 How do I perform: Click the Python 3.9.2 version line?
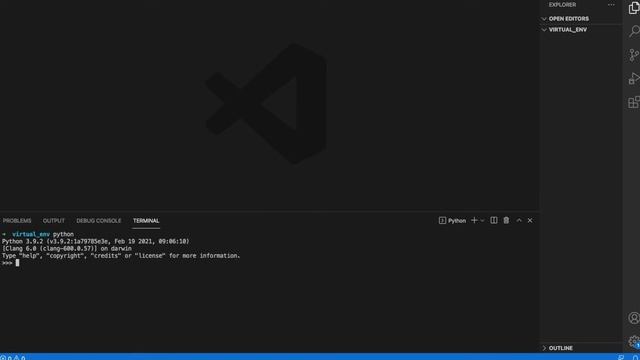coord(96,241)
